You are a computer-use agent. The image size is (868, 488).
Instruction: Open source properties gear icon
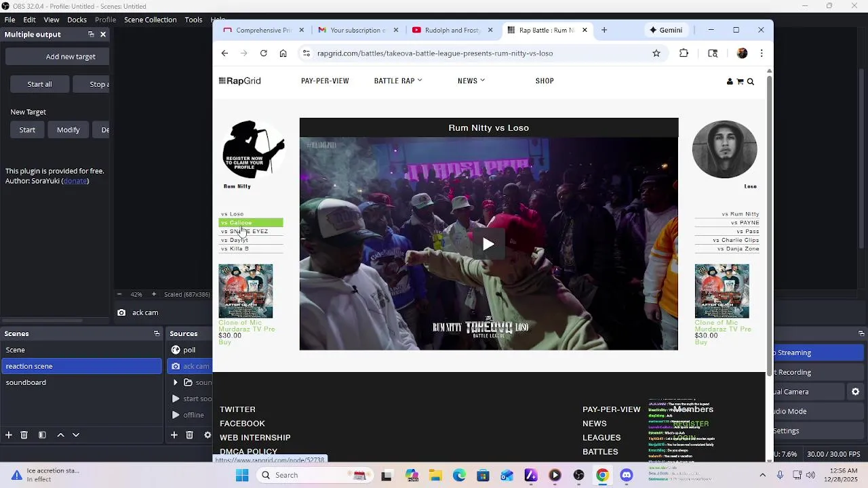[x=208, y=435]
